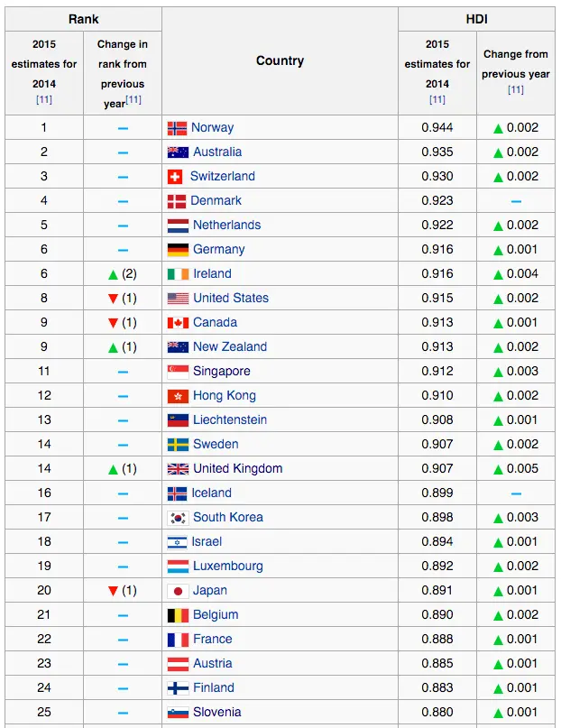The height and width of the screenshot is (728, 561).
Task: Follow the New Zealand link
Action: click(x=230, y=347)
